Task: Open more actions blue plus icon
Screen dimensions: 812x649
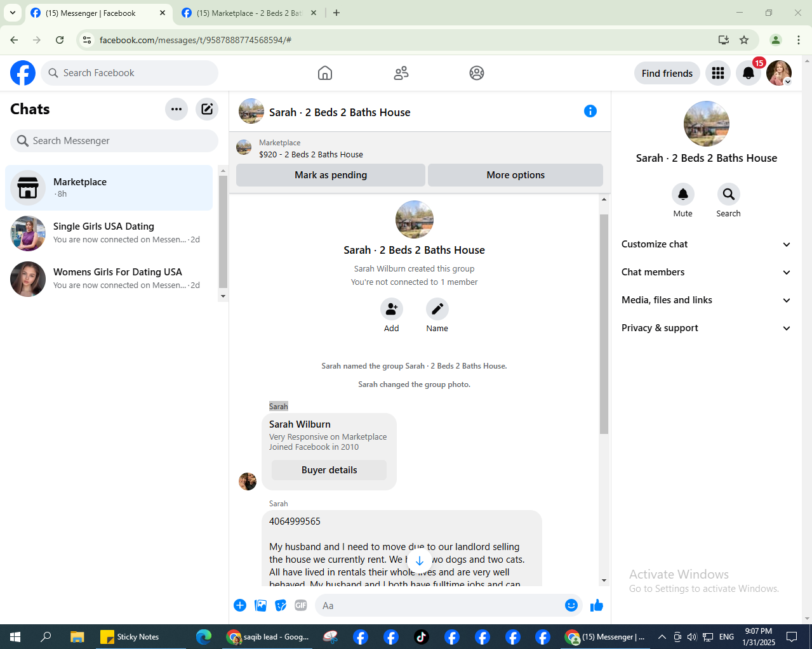Action: (x=240, y=605)
